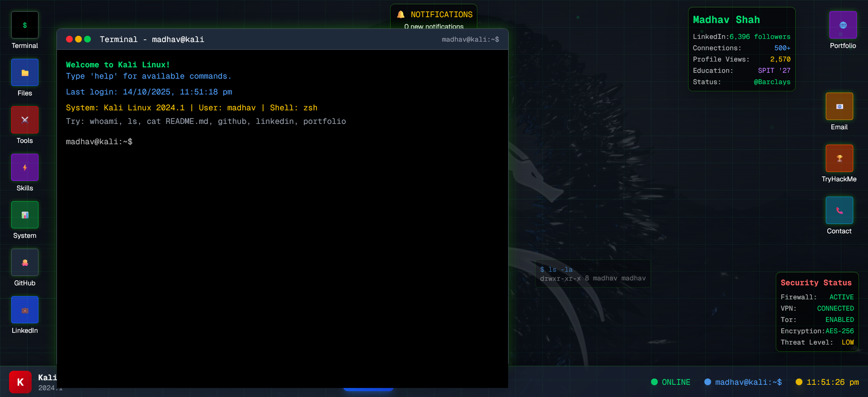Click the Welcome to Kali Linux! line
The image size is (868, 397).
pyautogui.click(x=118, y=65)
